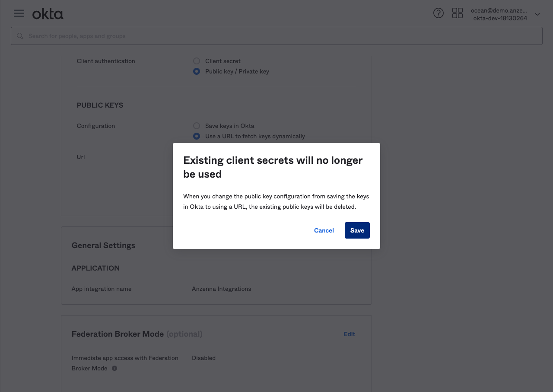Open the apps grid icon
This screenshot has height=392, width=553.
[x=457, y=13]
